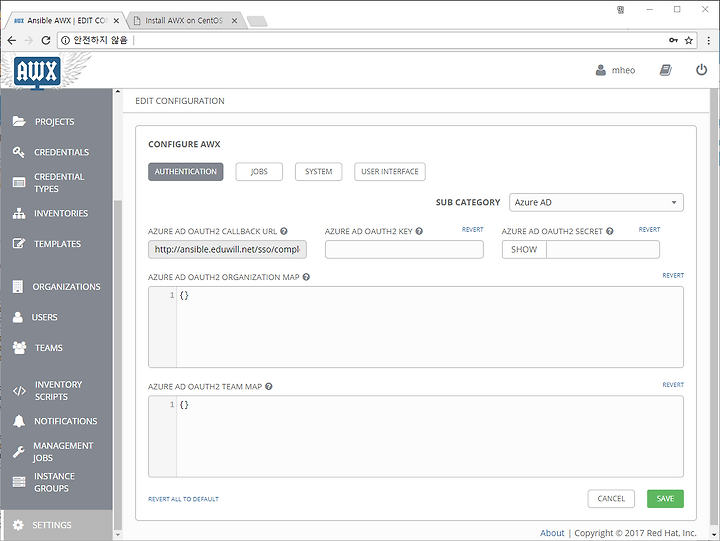720x541 pixels.
Task: Click the Inventory Scripts code icon
Action: pyautogui.click(x=19, y=391)
